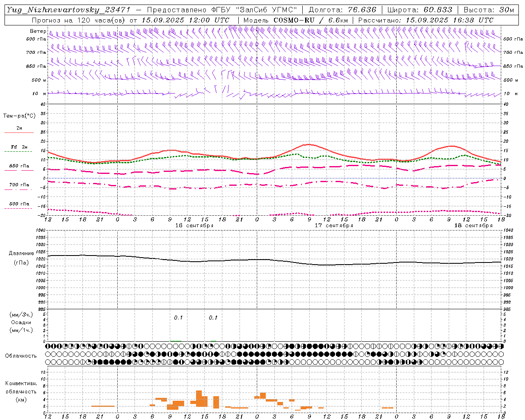
Task: Click the 'Высота: 30м' header value
Action: click(488, 10)
